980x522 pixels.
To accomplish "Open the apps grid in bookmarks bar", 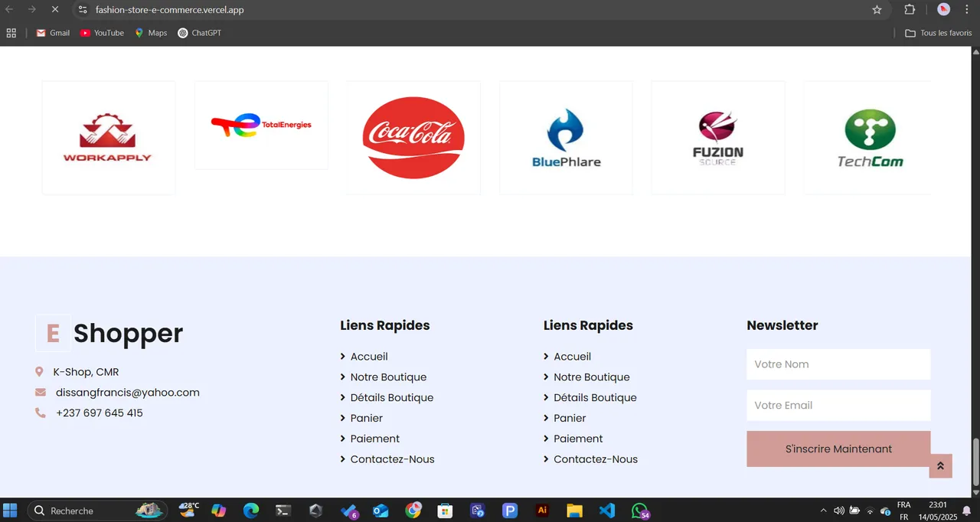I will (11, 33).
